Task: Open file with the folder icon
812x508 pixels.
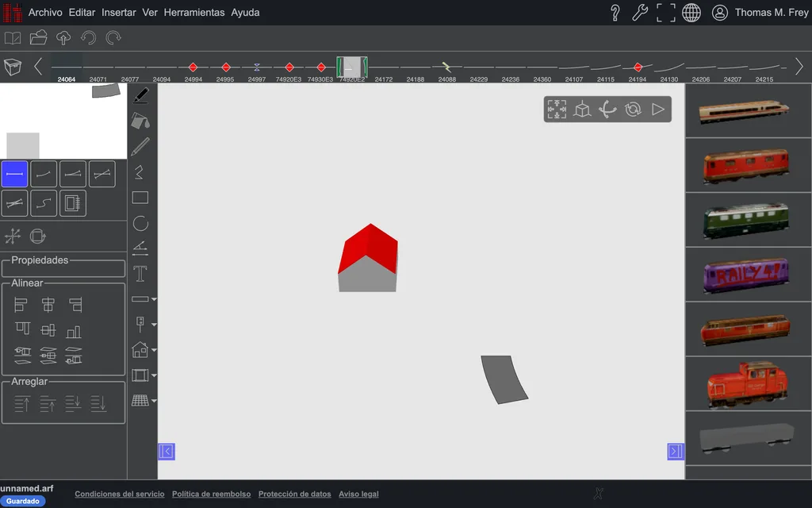Action: click(38, 38)
